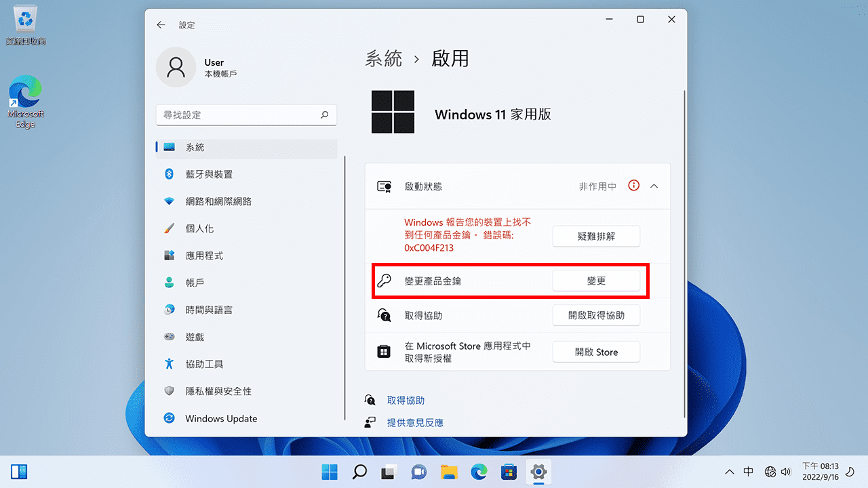Click the User account avatar

coord(176,67)
